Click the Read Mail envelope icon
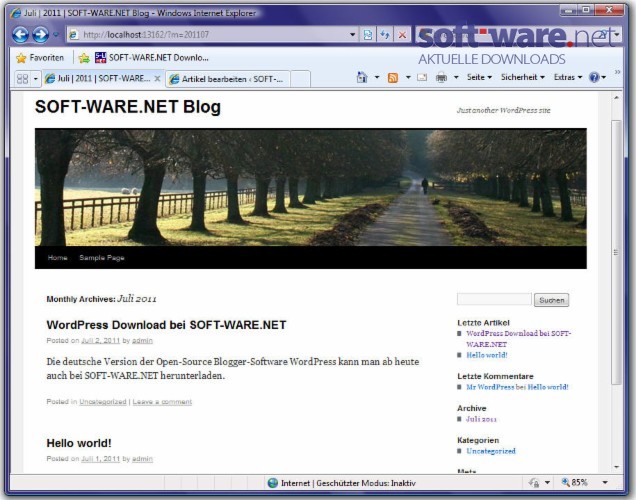 click(422, 77)
